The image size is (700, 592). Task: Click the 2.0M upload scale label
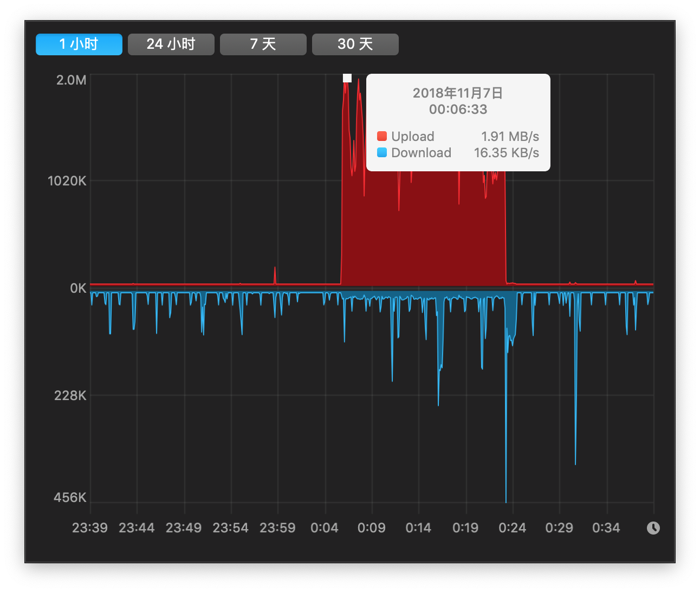tap(71, 80)
